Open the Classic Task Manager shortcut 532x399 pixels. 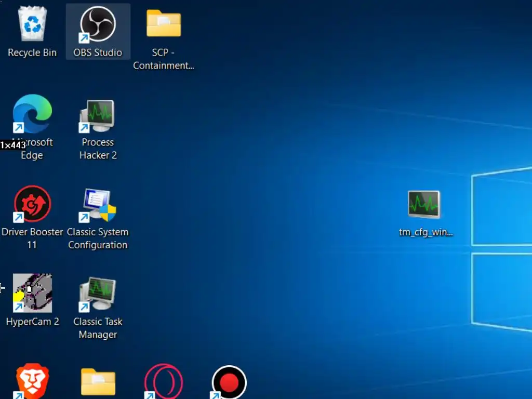point(98,294)
